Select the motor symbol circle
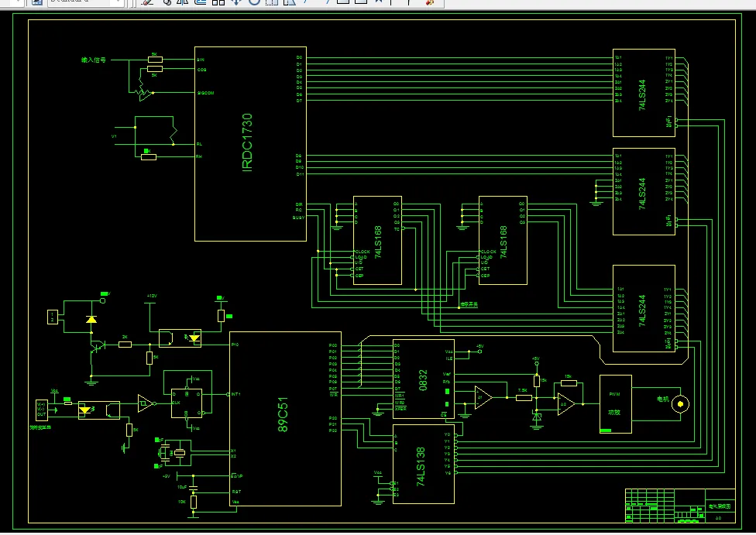Image resolution: width=756 pixels, height=535 pixels. click(x=680, y=404)
